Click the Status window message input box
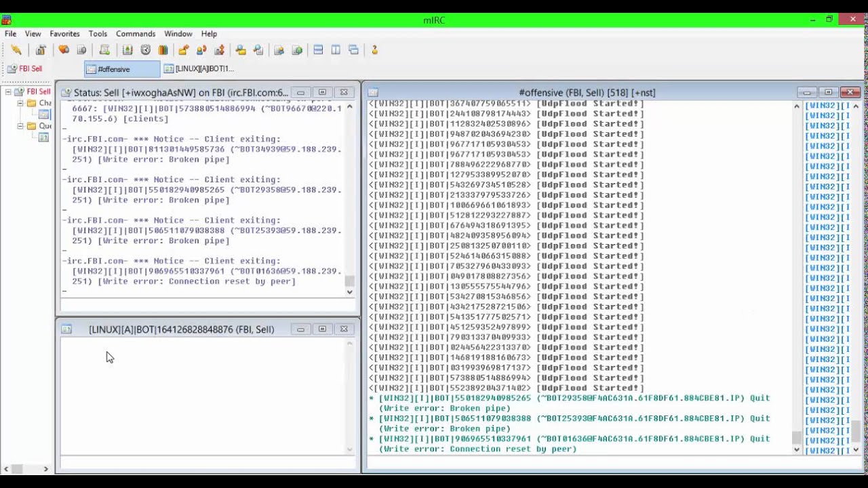 pyautogui.click(x=208, y=306)
